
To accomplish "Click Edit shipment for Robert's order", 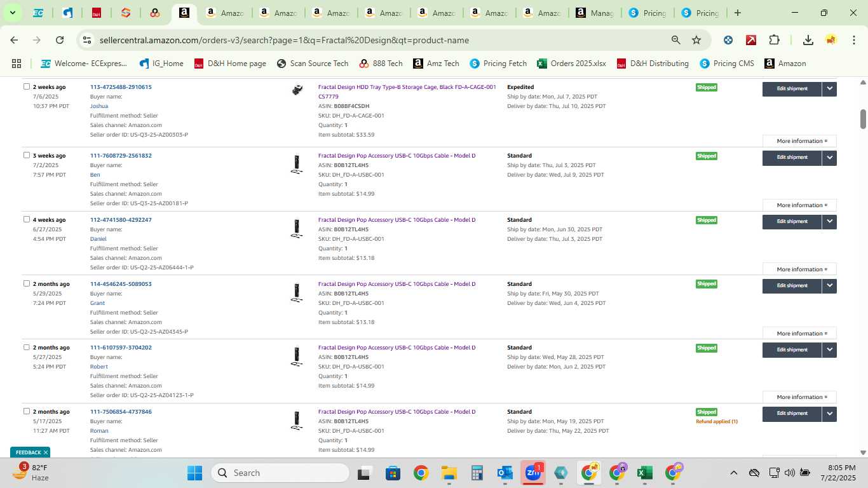I will click(792, 350).
